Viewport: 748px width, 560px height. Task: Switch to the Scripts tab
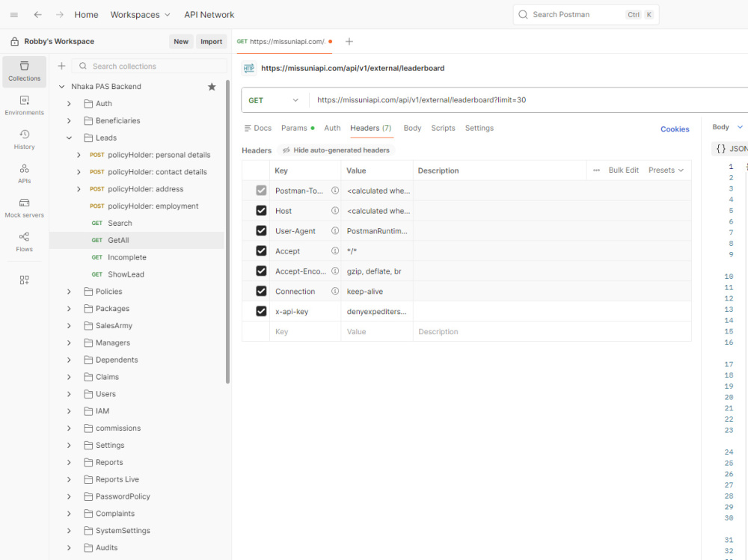point(443,128)
